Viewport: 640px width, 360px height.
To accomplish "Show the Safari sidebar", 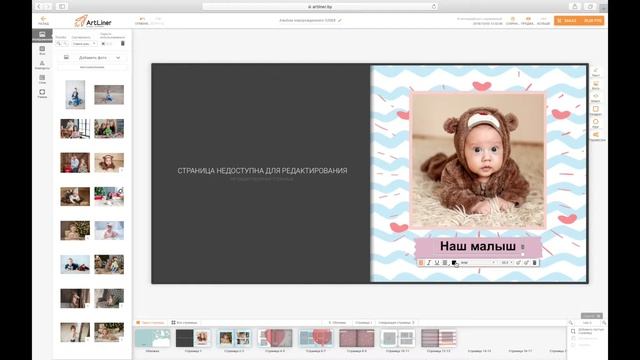I will [x=62, y=7].
